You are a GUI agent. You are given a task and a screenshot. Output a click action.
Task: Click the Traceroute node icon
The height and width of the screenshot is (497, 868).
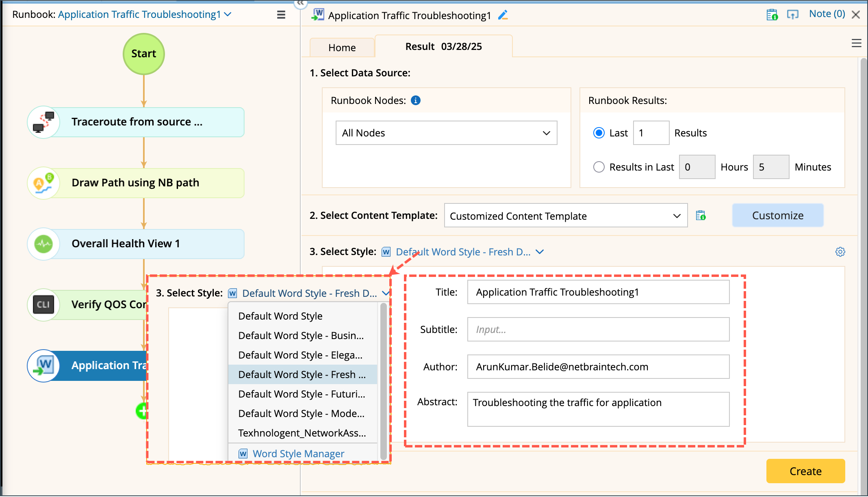click(44, 122)
